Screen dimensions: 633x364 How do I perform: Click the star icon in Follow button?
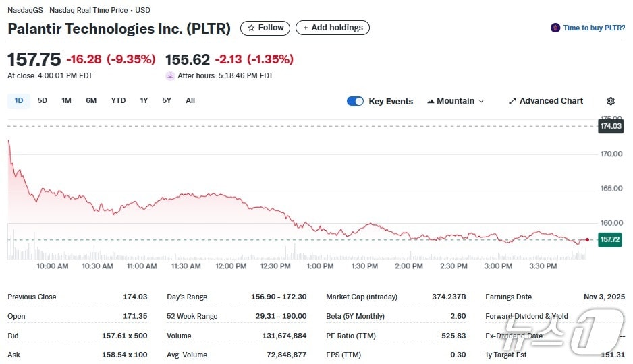(251, 28)
